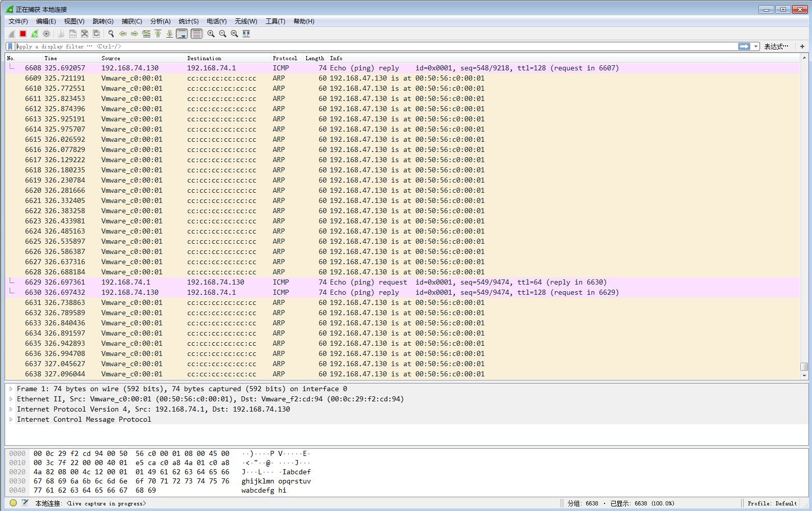Open capture options gear icon
Viewport: 812px width, 511px height.
coord(46,34)
